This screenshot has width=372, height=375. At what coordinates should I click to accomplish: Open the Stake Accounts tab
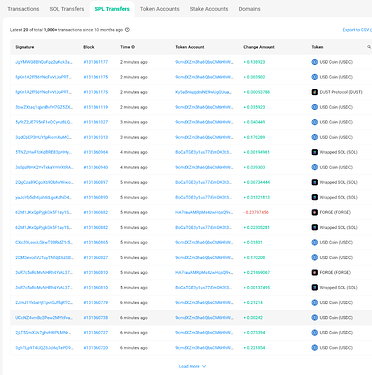209,9
